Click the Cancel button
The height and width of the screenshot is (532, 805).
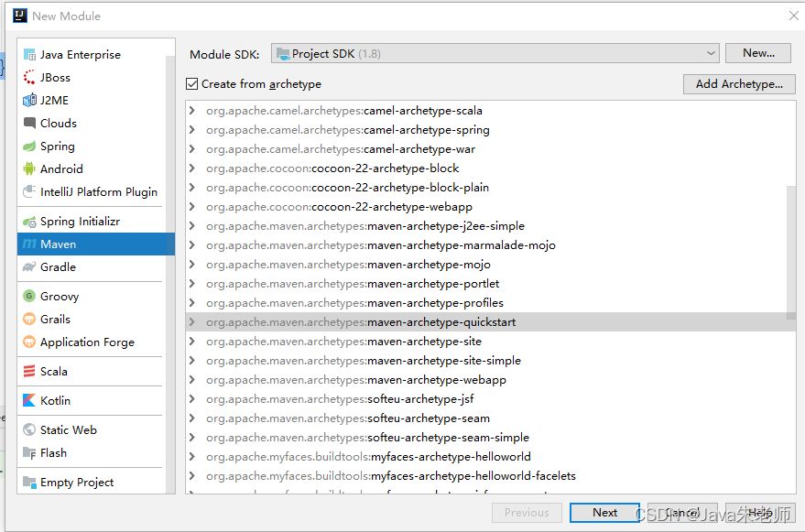(x=682, y=513)
